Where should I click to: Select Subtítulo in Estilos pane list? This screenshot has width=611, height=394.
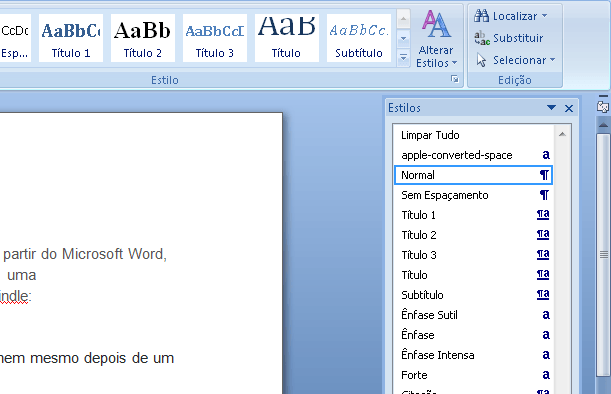tap(473, 295)
